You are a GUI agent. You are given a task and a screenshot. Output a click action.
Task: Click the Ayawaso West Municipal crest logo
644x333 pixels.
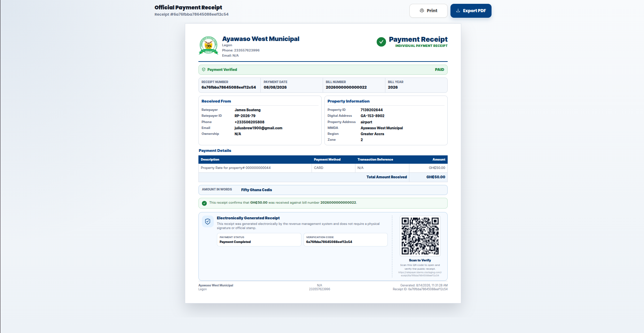pos(209,46)
